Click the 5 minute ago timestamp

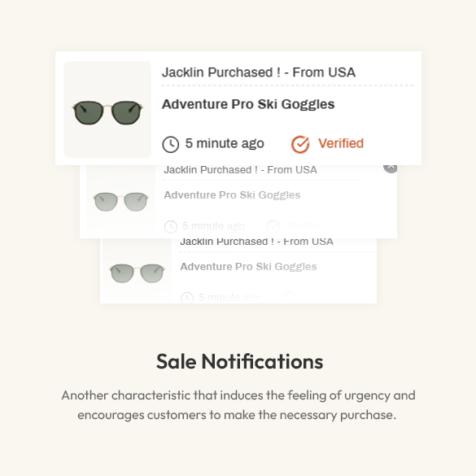pyautogui.click(x=225, y=143)
